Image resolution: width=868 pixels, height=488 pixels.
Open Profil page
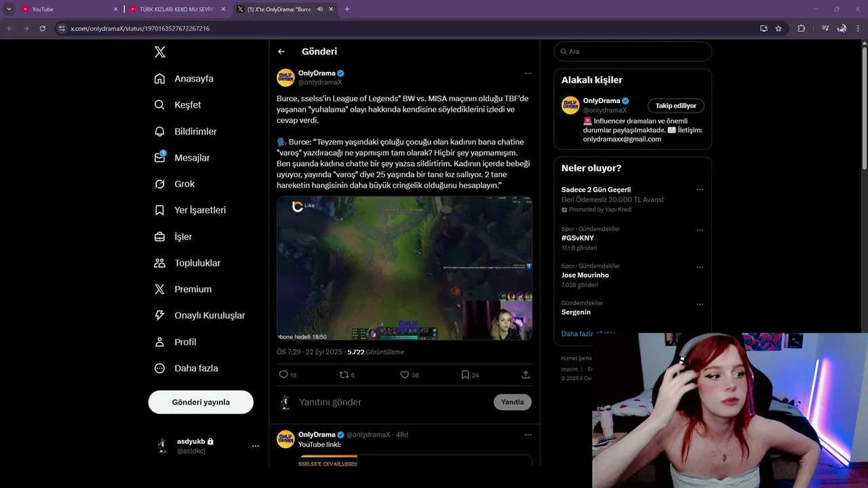point(175,342)
